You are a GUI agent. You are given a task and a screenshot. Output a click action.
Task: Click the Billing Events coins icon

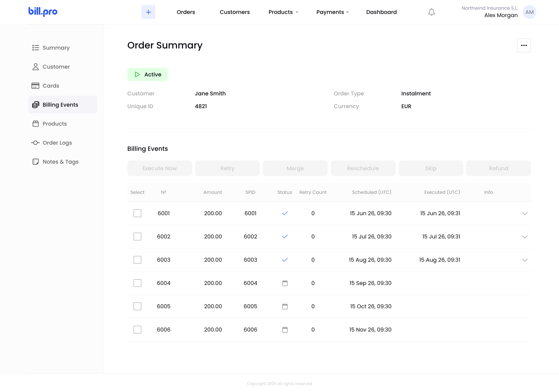tap(36, 104)
